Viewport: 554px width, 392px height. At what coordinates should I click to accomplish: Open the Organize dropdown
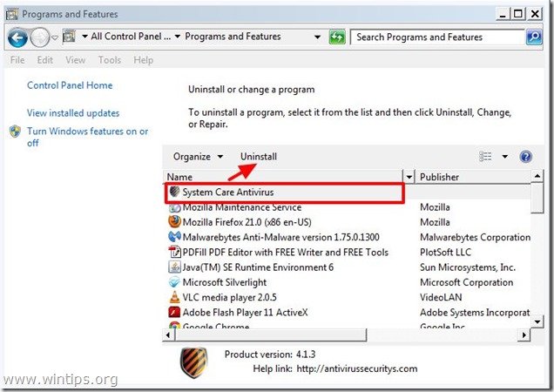tap(198, 157)
